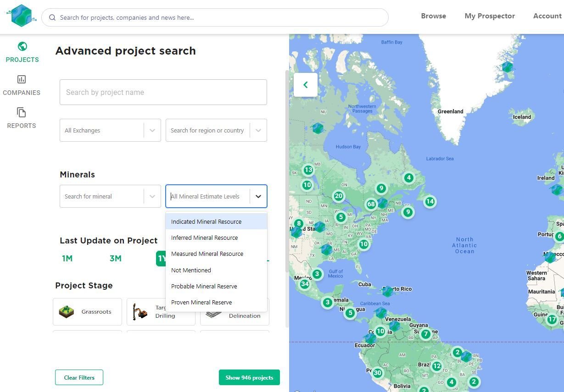The width and height of the screenshot is (564, 392).
Task: Collapse map with left chevron button
Action: [x=305, y=85]
